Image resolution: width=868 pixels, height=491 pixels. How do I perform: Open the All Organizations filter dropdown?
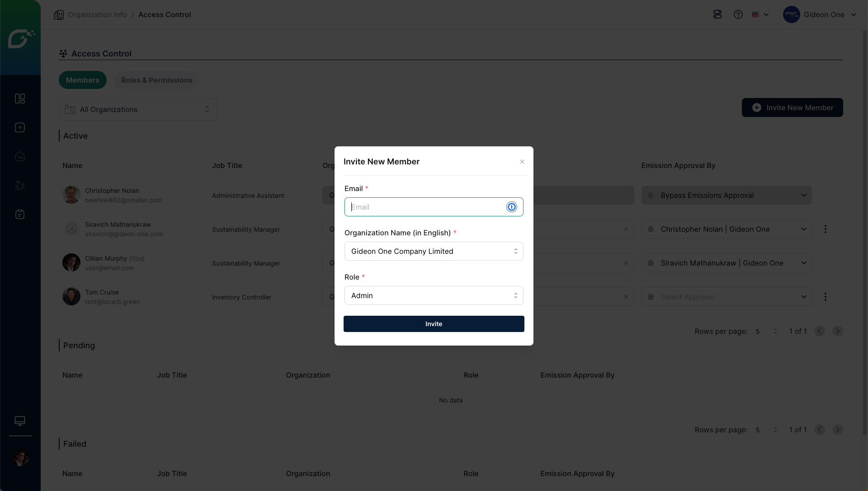[137, 109]
